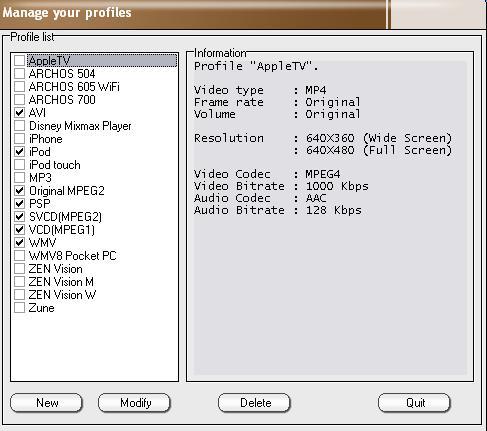
Task: Select the ZEN Vision W entry
Action: [62, 295]
